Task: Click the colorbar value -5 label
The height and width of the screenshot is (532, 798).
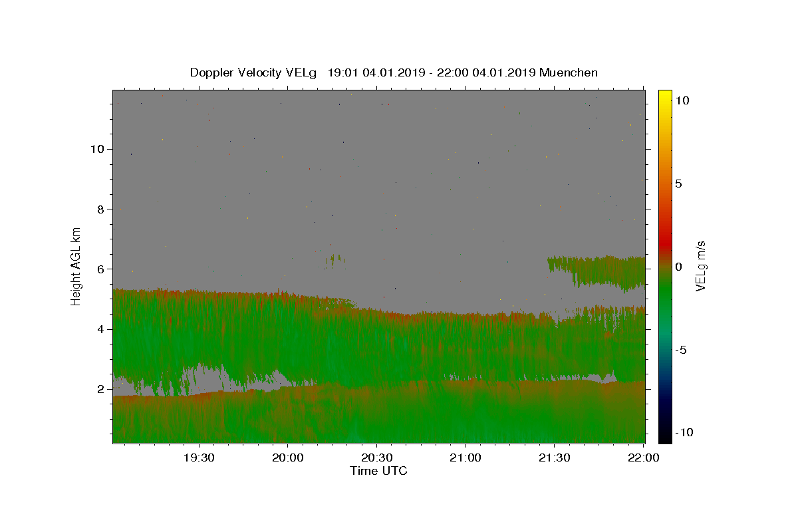Action: click(x=681, y=350)
